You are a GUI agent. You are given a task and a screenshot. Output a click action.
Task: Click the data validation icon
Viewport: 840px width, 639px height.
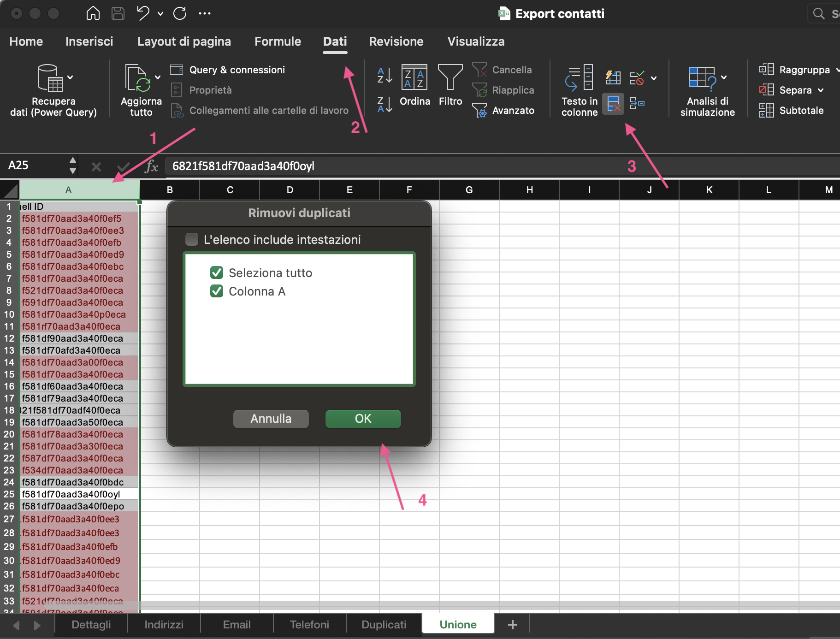(x=637, y=78)
